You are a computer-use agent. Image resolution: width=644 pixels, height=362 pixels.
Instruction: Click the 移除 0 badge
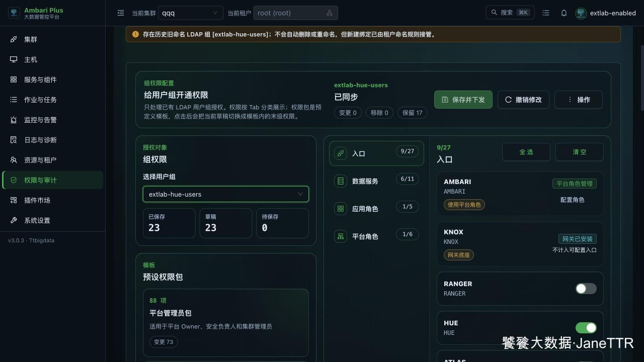coord(379,113)
